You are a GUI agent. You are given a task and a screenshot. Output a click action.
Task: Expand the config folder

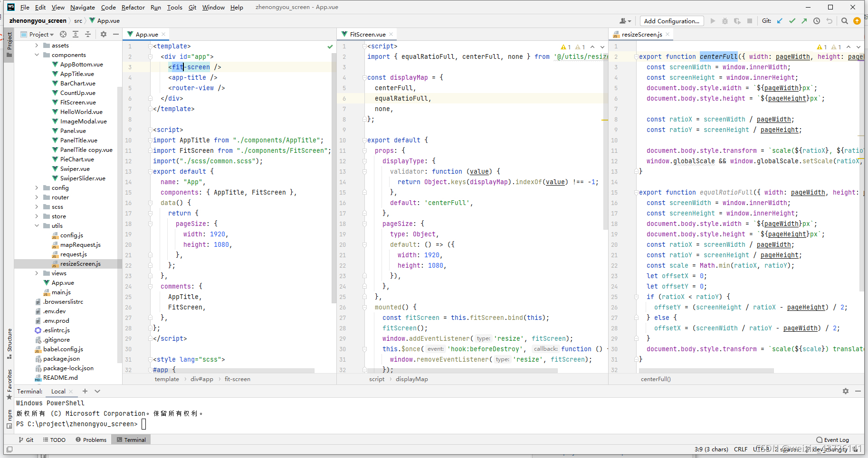pyautogui.click(x=37, y=188)
